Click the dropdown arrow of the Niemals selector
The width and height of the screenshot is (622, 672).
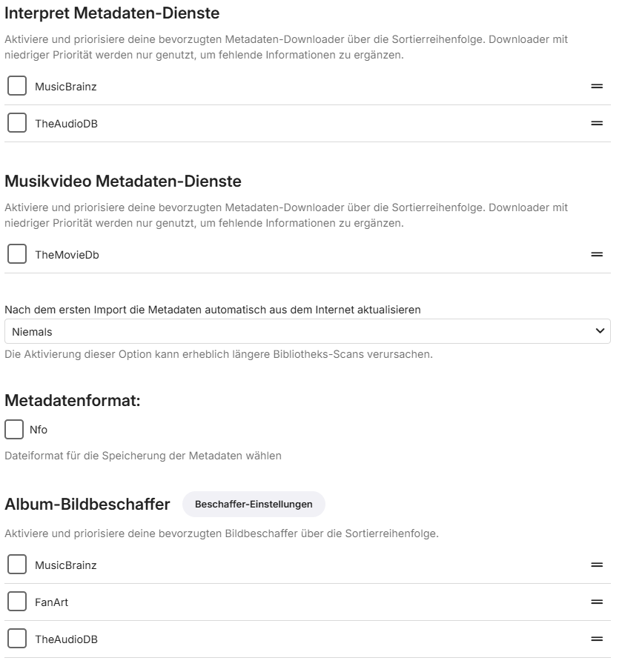(x=600, y=332)
